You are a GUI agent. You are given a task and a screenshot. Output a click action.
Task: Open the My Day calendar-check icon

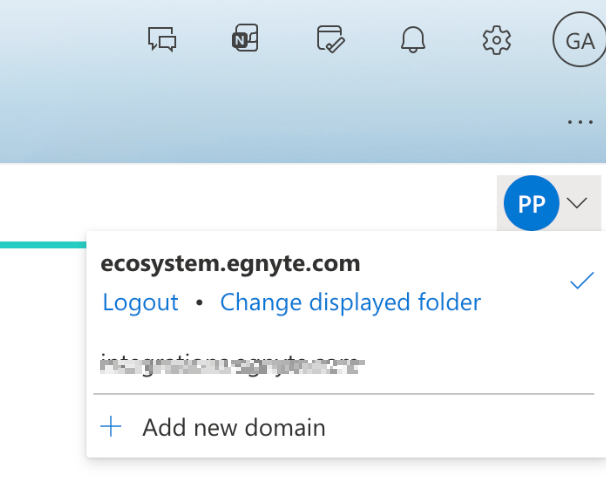click(330, 40)
